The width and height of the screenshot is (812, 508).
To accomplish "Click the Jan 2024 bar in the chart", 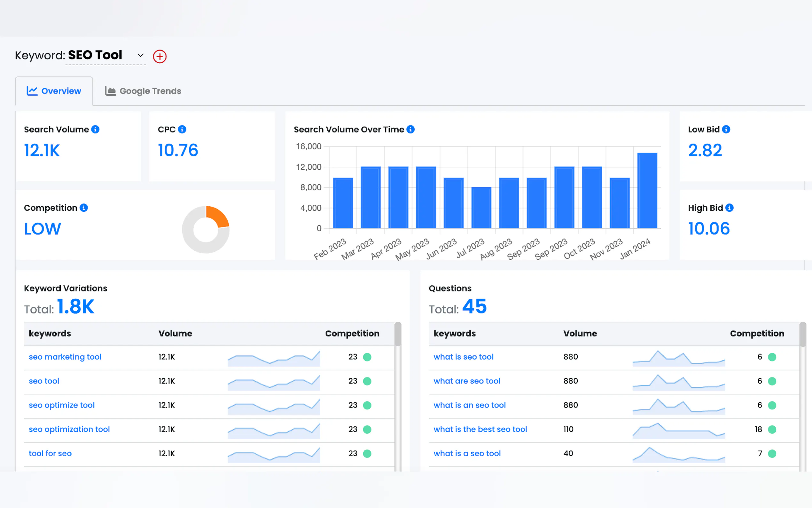I will pyautogui.click(x=647, y=191).
